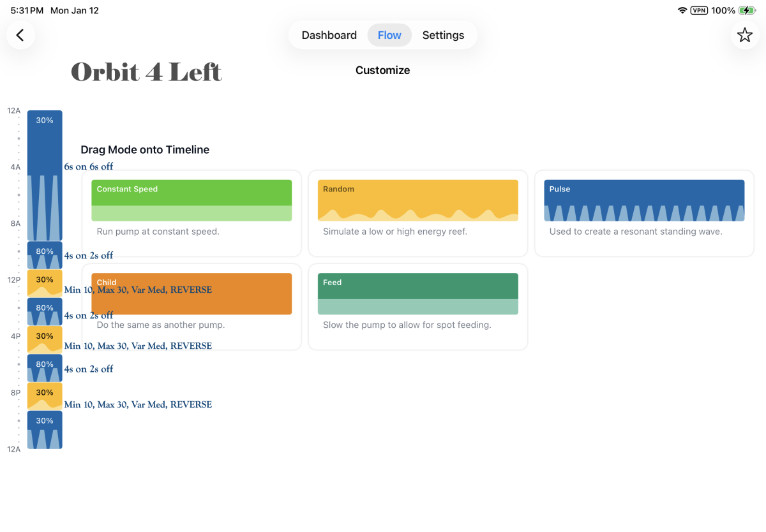Select the 4P 30% random block
766x532 pixels.
[45, 339]
